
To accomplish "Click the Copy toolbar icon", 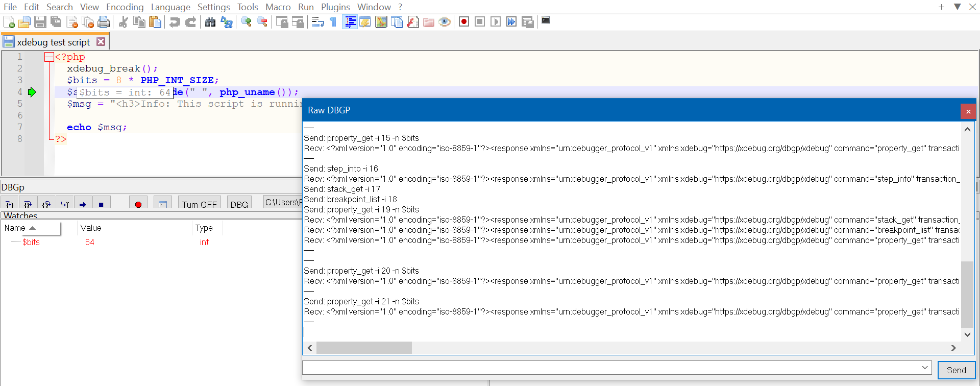I will (x=139, y=22).
